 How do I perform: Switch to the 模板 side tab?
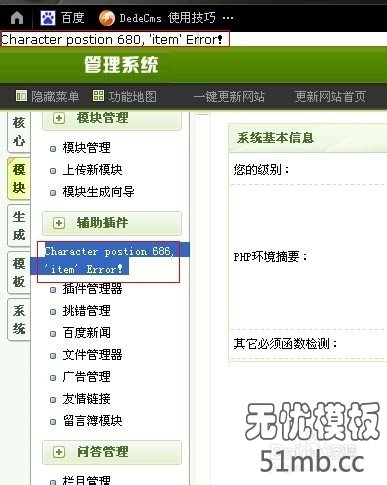[x=19, y=273]
